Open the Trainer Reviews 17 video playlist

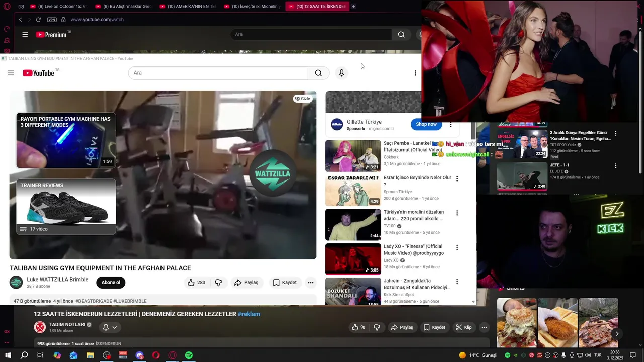click(66, 207)
